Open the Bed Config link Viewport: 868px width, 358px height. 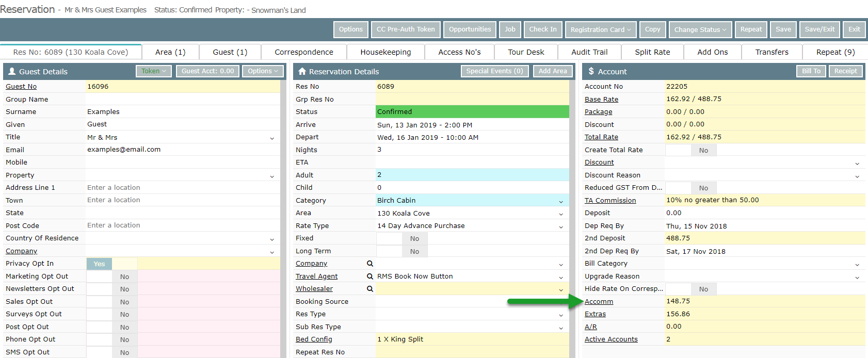314,339
